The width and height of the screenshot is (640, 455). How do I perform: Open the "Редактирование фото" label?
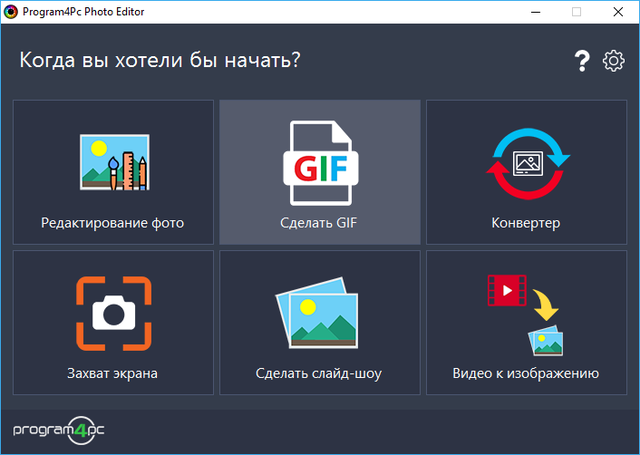click(113, 222)
